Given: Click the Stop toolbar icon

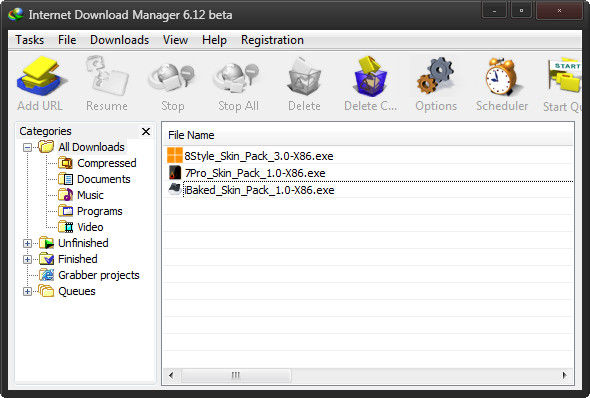Looking at the screenshot, I should (x=172, y=77).
